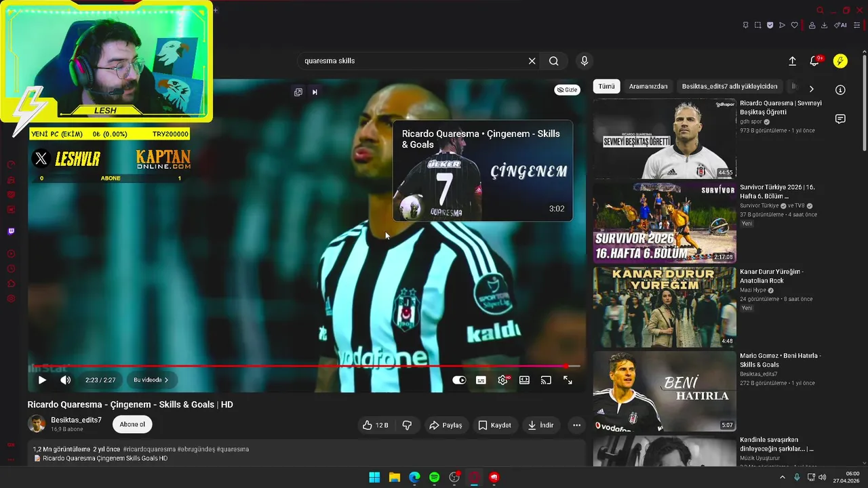Open the Windows Start button
Screen dimensions: 868x488
point(374,477)
